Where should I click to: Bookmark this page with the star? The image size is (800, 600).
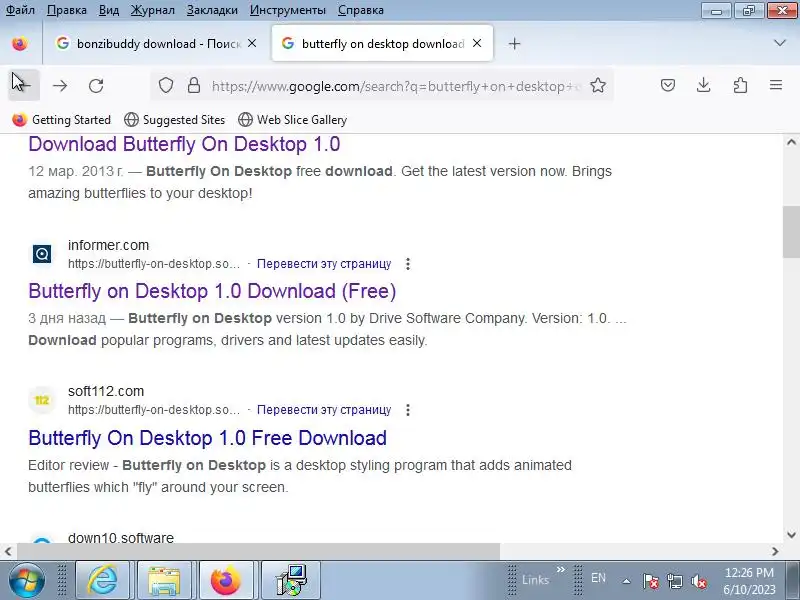click(x=598, y=85)
